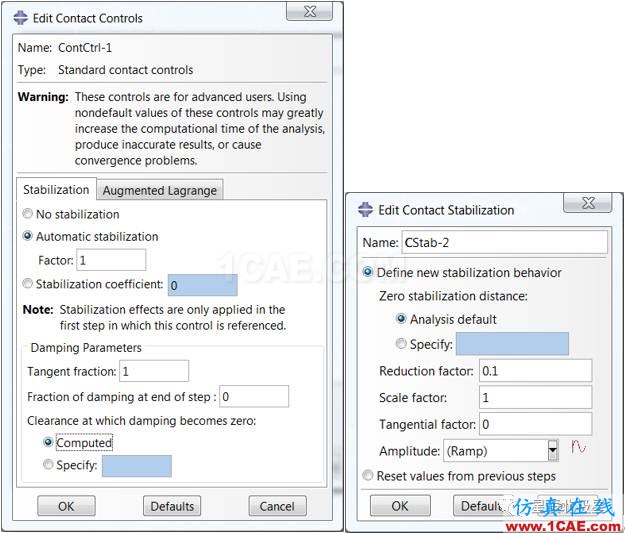Screen dimensions: 625x534
Task: Click the clearance Specify value field
Action: click(x=137, y=466)
